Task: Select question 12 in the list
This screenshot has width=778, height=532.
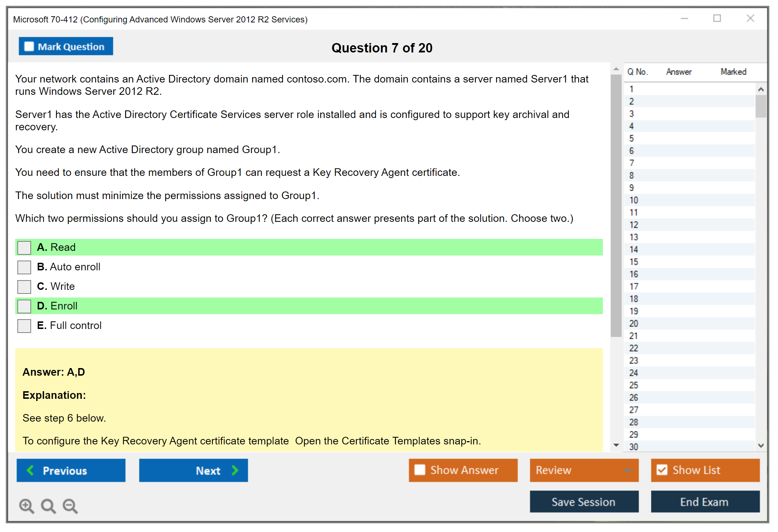Action: tap(634, 225)
